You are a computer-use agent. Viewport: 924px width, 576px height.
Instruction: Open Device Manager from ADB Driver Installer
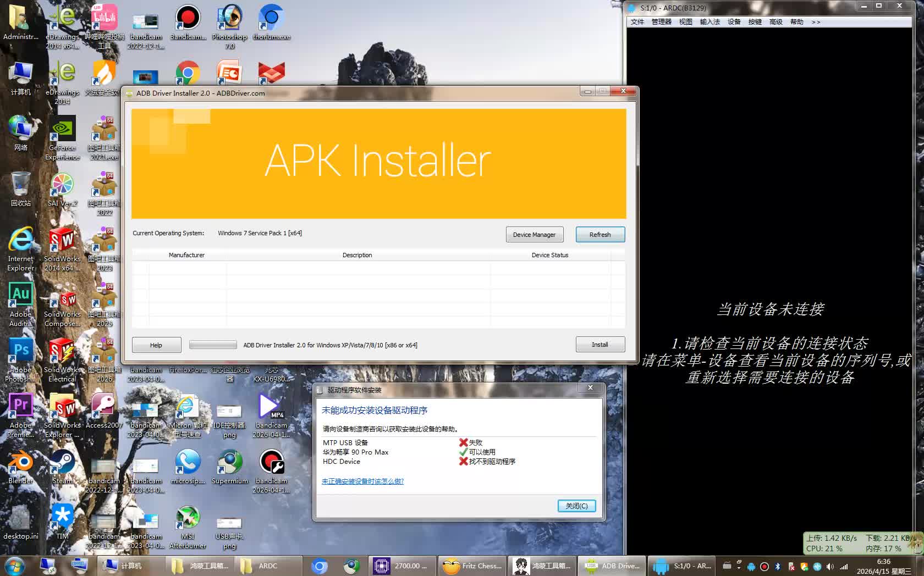pyautogui.click(x=534, y=235)
